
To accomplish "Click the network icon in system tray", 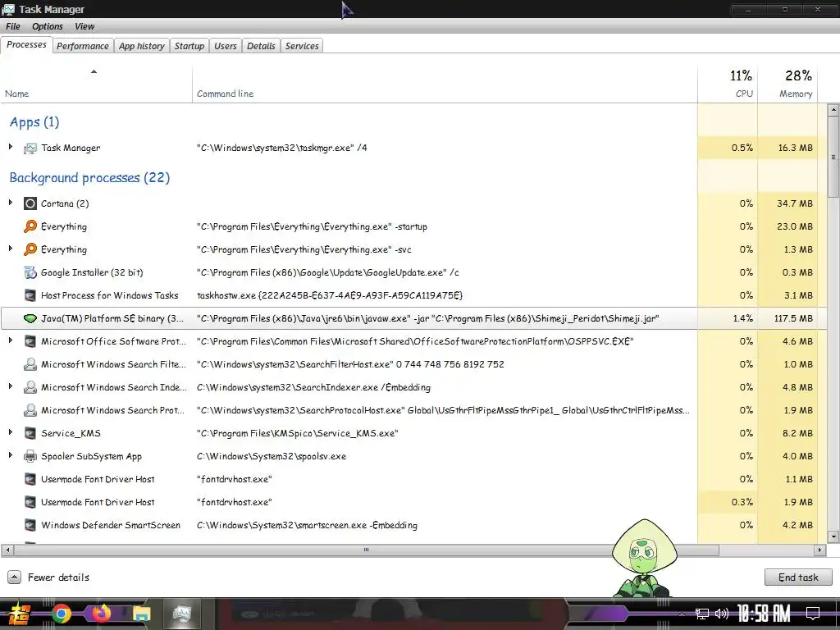I will (x=702, y=614).
